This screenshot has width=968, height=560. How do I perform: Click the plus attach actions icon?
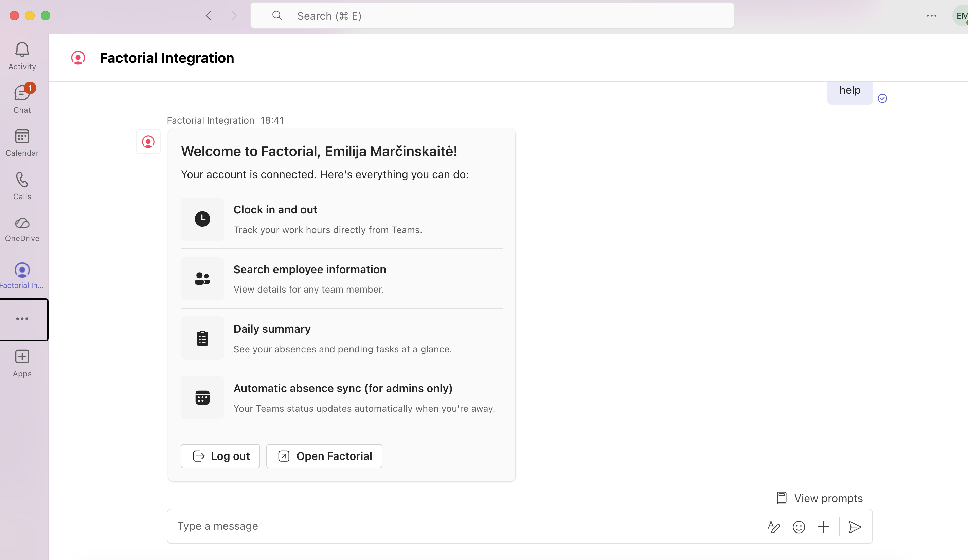coord(823,527)
